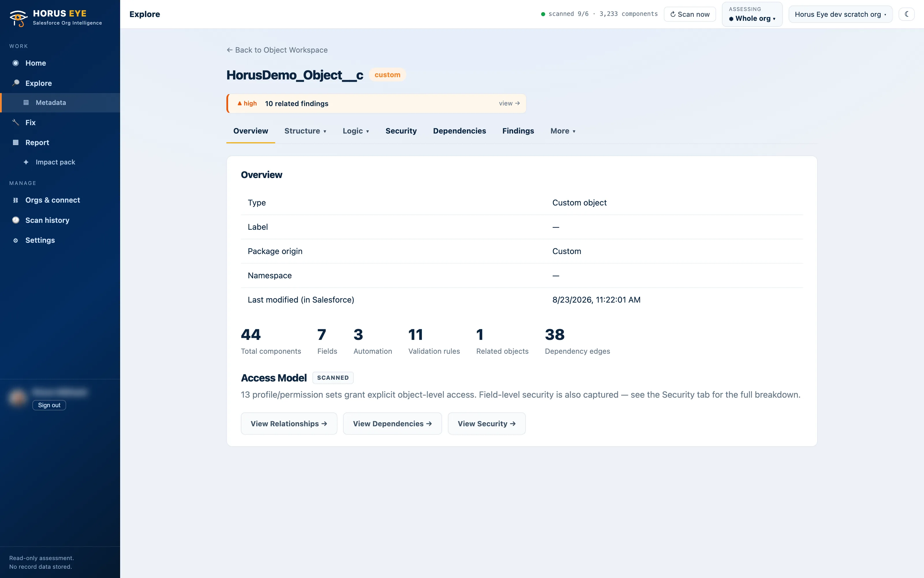Switch to the Overview tab

250,131
